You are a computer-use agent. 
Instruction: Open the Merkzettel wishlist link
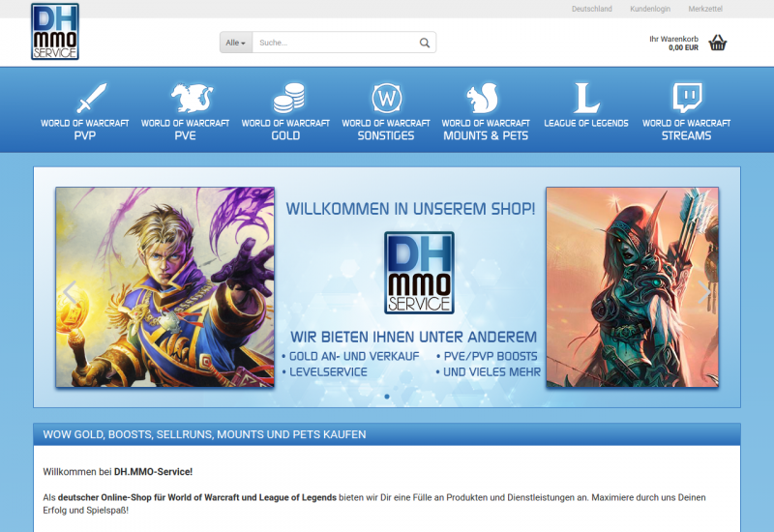[705, 9]
